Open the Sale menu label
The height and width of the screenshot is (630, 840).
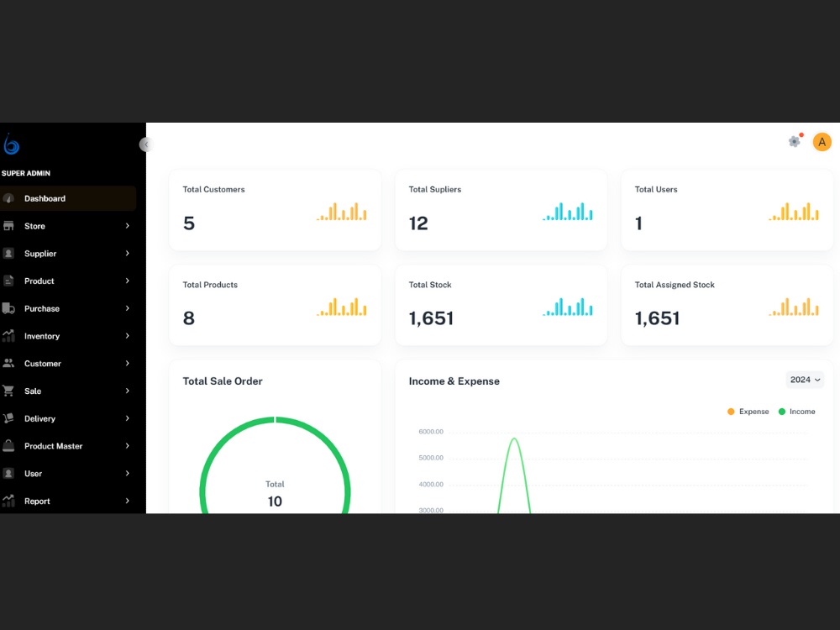pos(33,391)
